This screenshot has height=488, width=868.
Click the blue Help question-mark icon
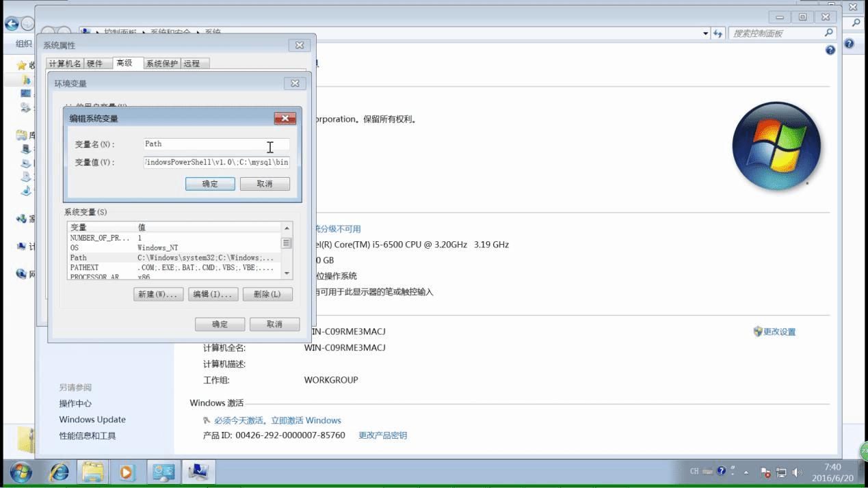pyautogui.click(x=830, y=50)
